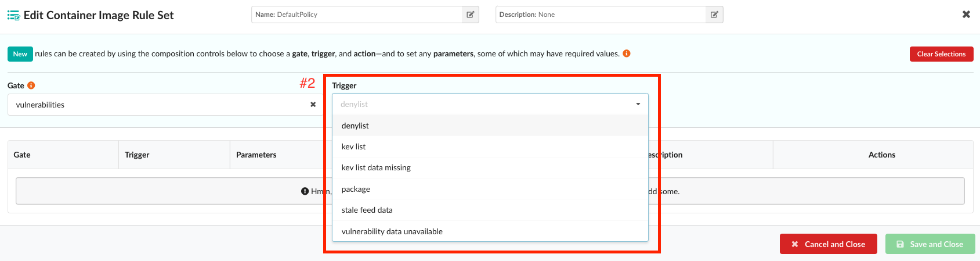Screen dimensions: 980x261
Task: Collapse the Trigger dropdown using its arrow
Action: [638, 105]
